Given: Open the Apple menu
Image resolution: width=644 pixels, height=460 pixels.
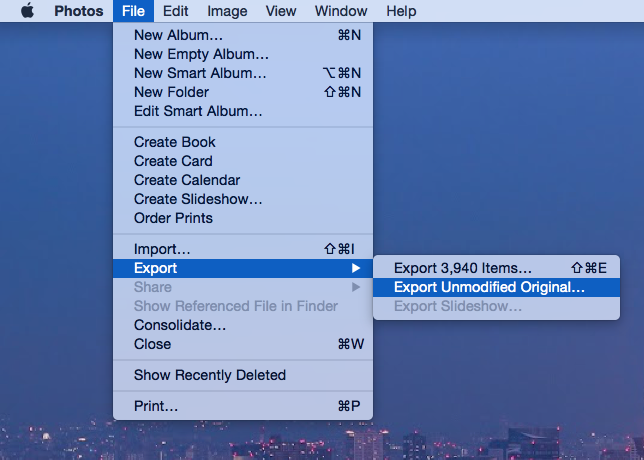Looking at the screenshot, I should pyautogui.click(x=28, y=11).
